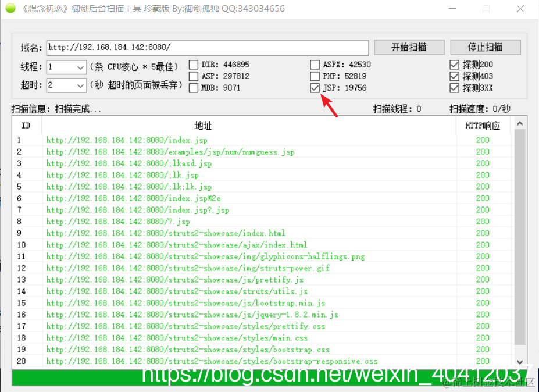Close the scanner window
Image resolution: width=539 pixels, height=392 pixels.
click(520, 9)
